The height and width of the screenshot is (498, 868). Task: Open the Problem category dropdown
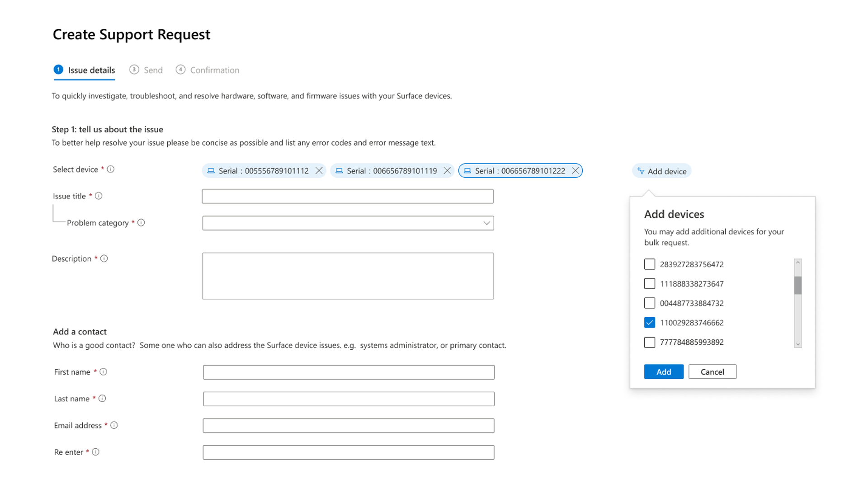[x=348, y=223]
